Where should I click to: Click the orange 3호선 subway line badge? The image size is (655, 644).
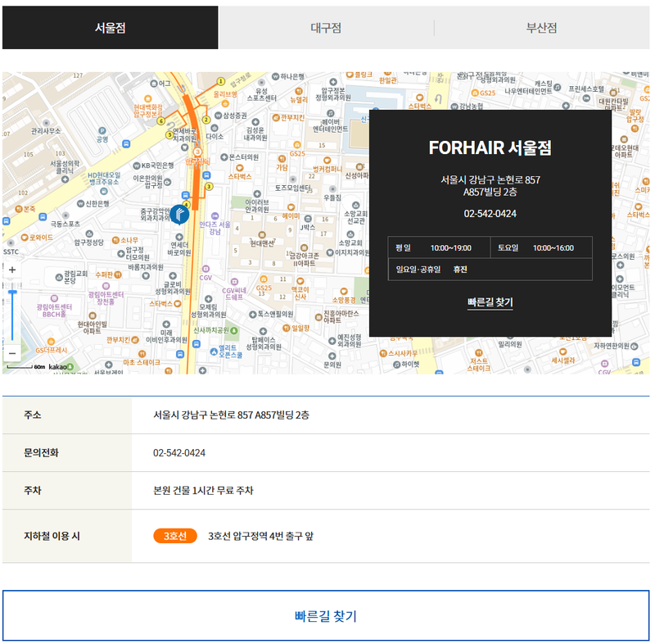pos(175,536)
